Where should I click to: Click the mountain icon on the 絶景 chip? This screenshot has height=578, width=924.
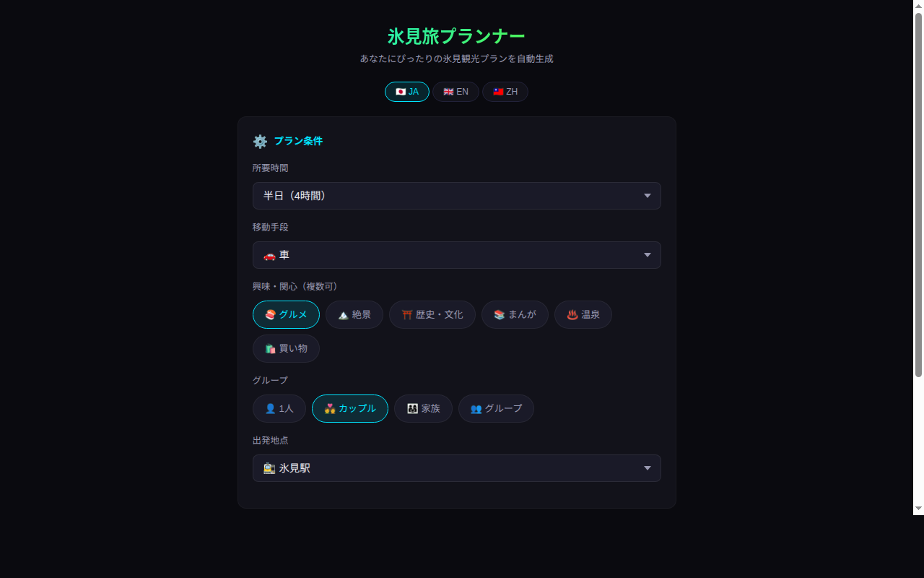(x=341, y=314)
